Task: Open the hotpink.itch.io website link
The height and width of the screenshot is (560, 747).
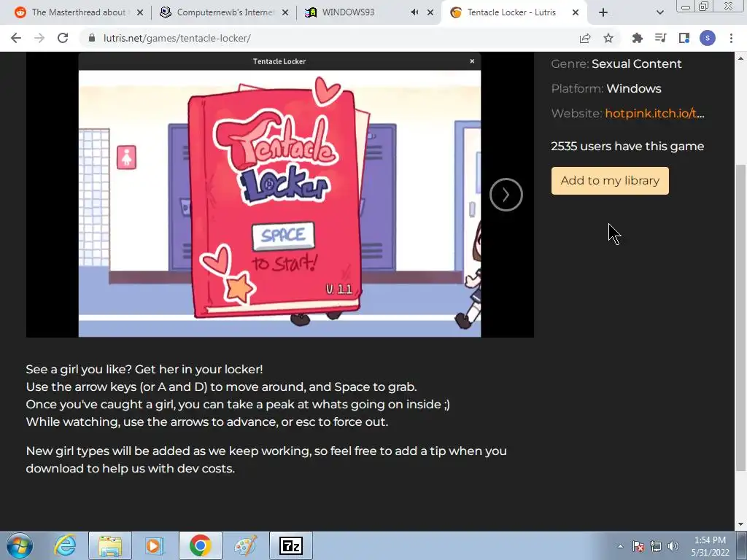Action: pos(654,113)
